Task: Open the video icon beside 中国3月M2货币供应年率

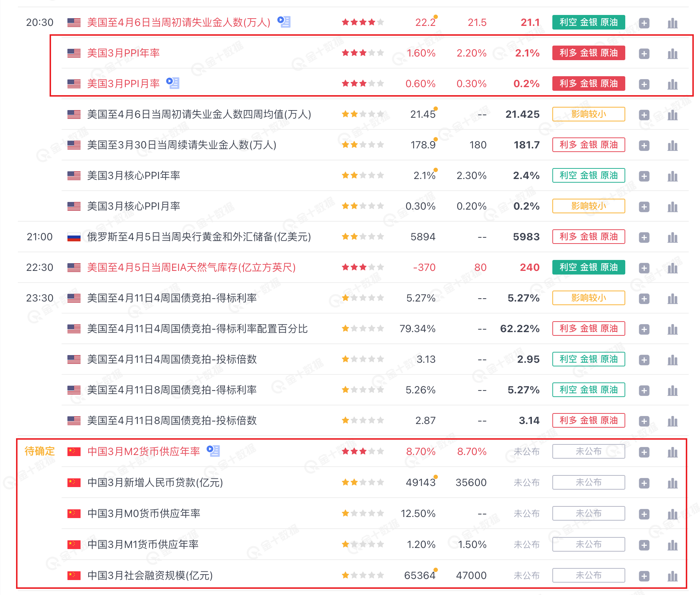Action: pyautogui.click(x=213, y=451)
